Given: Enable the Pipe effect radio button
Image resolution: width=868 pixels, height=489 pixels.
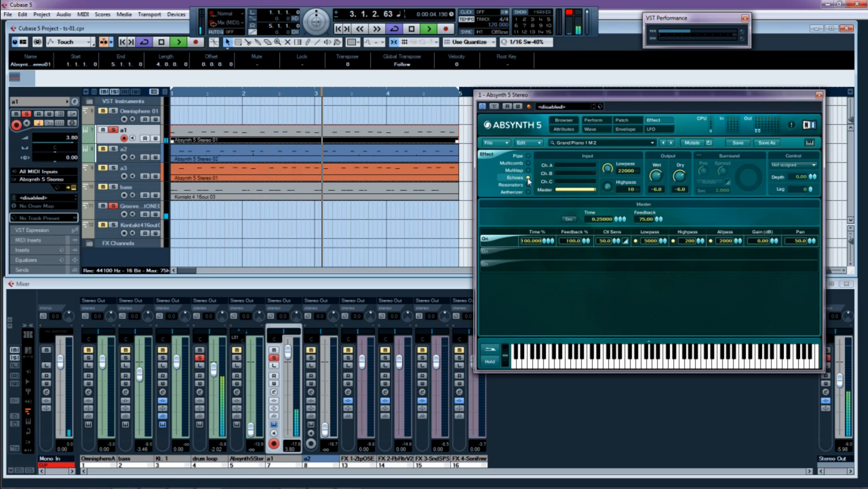Looking at the screenshot, I should [528, 156].
